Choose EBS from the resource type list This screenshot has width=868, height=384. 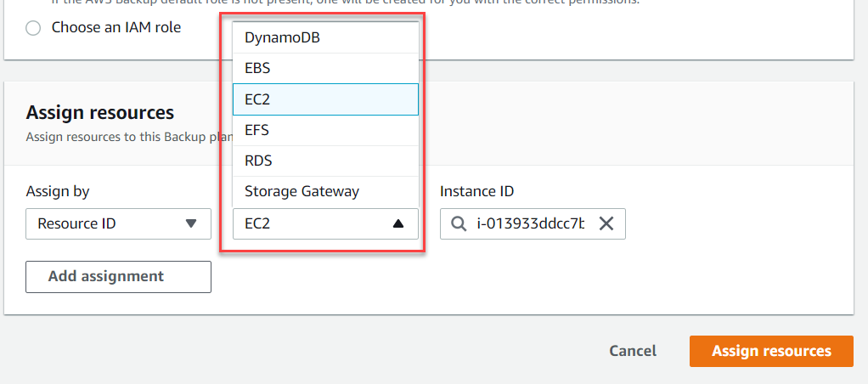[x=325, y=69]
